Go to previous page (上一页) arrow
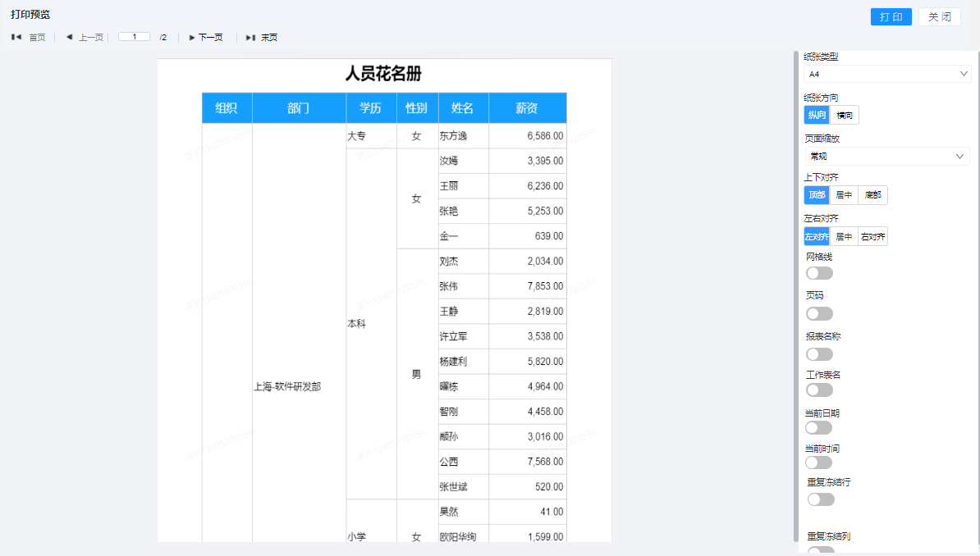980x556 pixels. click(70, 37)
